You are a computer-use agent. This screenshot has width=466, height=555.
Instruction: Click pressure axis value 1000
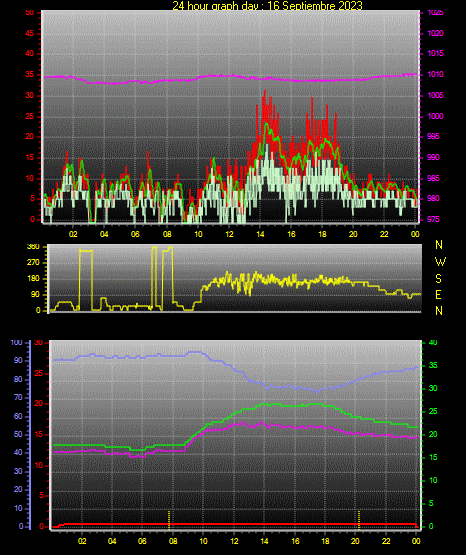(x=436, y=116)
